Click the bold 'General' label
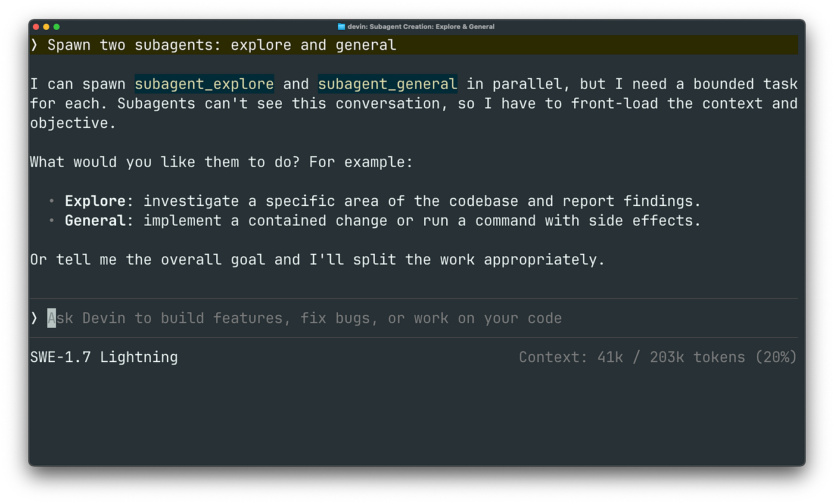Viewport: 834px width, 504px height. coord(95,221)
